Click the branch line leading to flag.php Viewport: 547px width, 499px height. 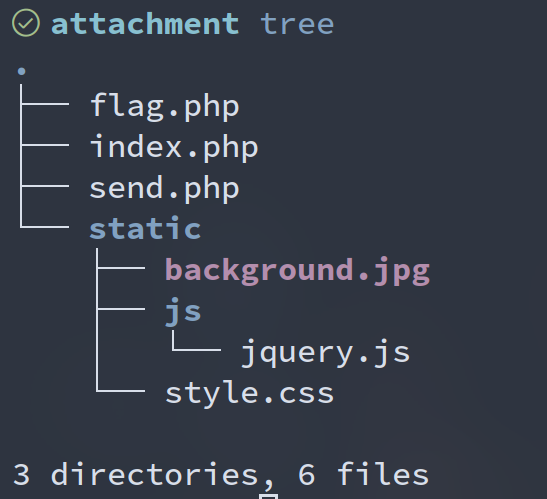[x=45, y=104]
